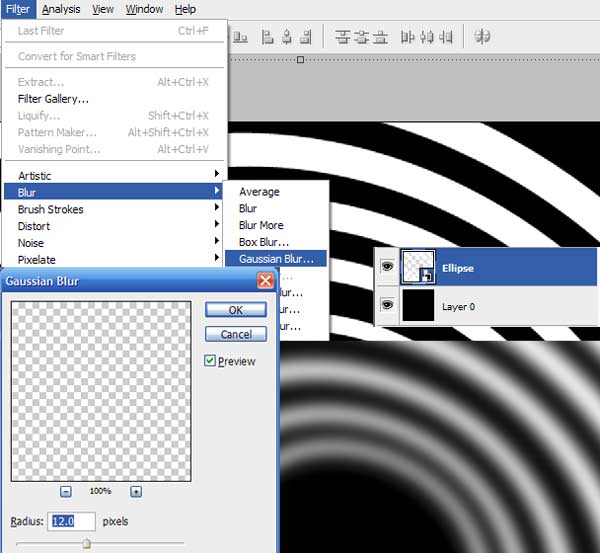The image size is (600, 553).
Task: Expand the Distort submenu arrow
Action: (x=217, y=223)
